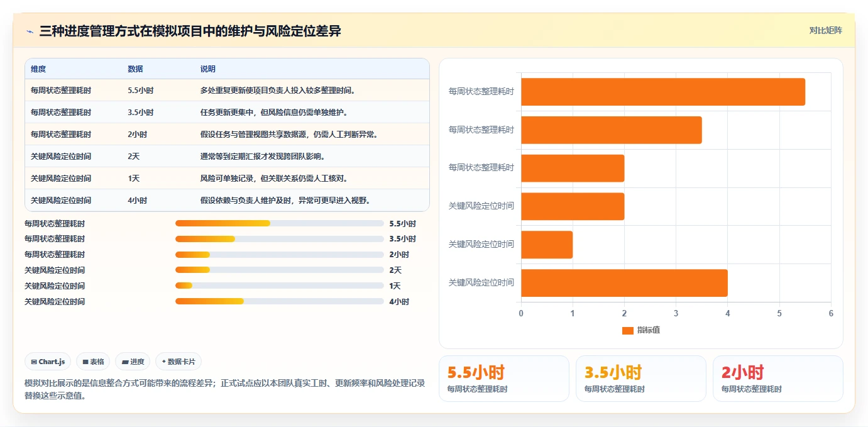The width and height of the screenshot is (868, 427).
Task: Select the 表格 chip
Action: pyautogui.click(x=93, y=362)
